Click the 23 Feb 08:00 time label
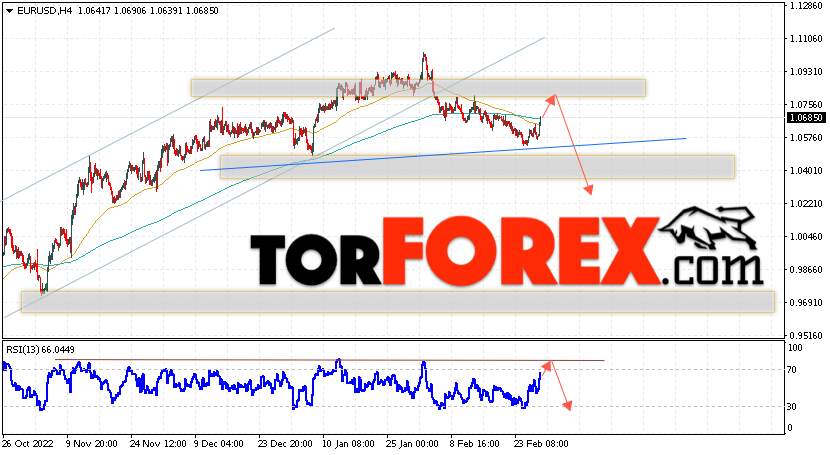Image resolution: width=830 pixels, height=455 pixels. coord(542,443)
